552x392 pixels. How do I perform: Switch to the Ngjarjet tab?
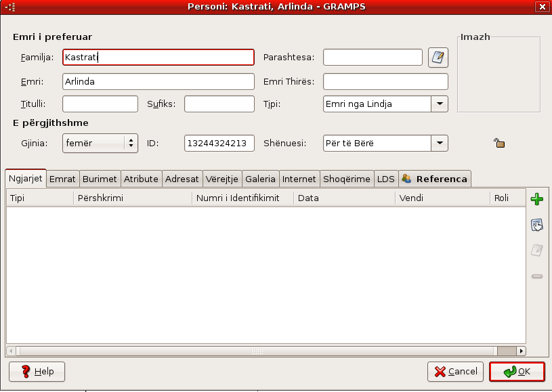tap(26, 179)
